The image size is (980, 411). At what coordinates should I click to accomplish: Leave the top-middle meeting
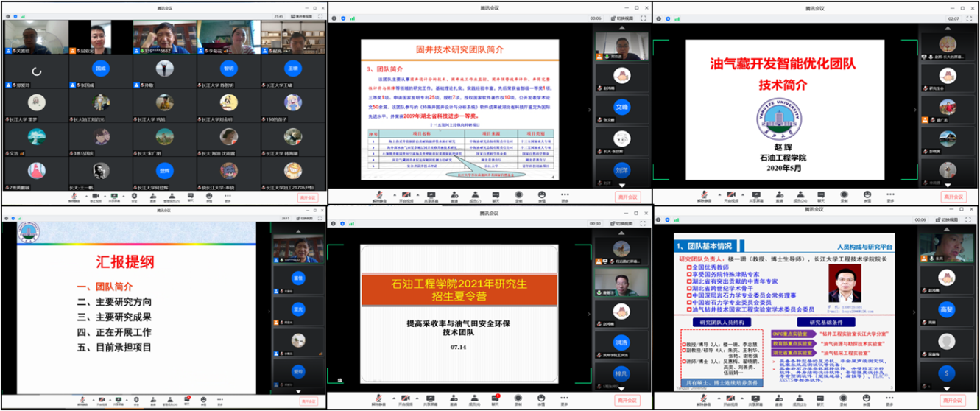point(628,197)
